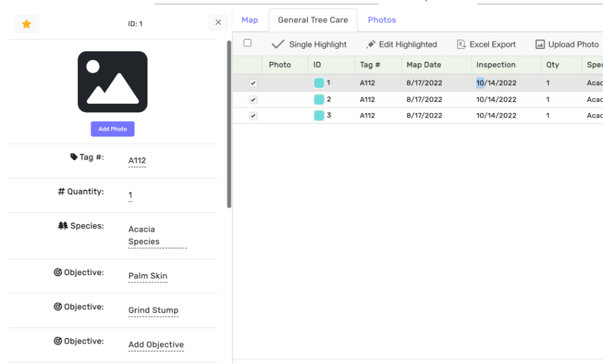Viewport: 604px width, 364px height.
Task: Click the trees icon beside Species
Action: pos(63,226)
